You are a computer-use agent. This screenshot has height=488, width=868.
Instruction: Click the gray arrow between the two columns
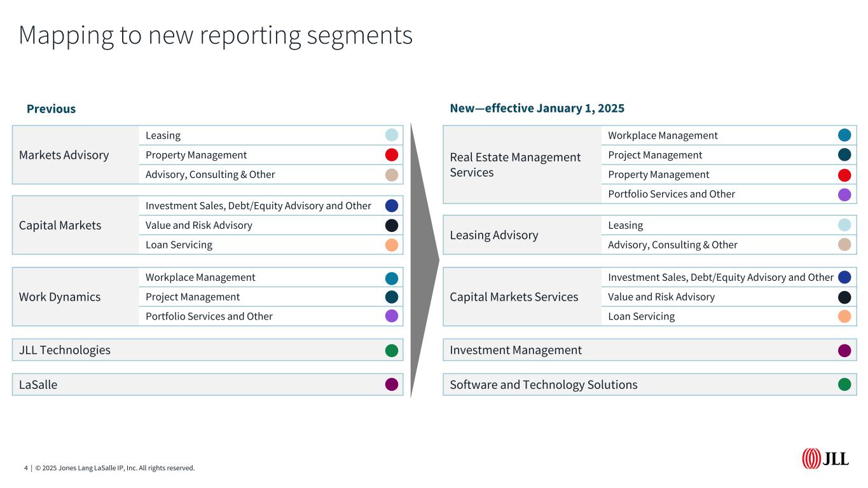pos(424,260)
